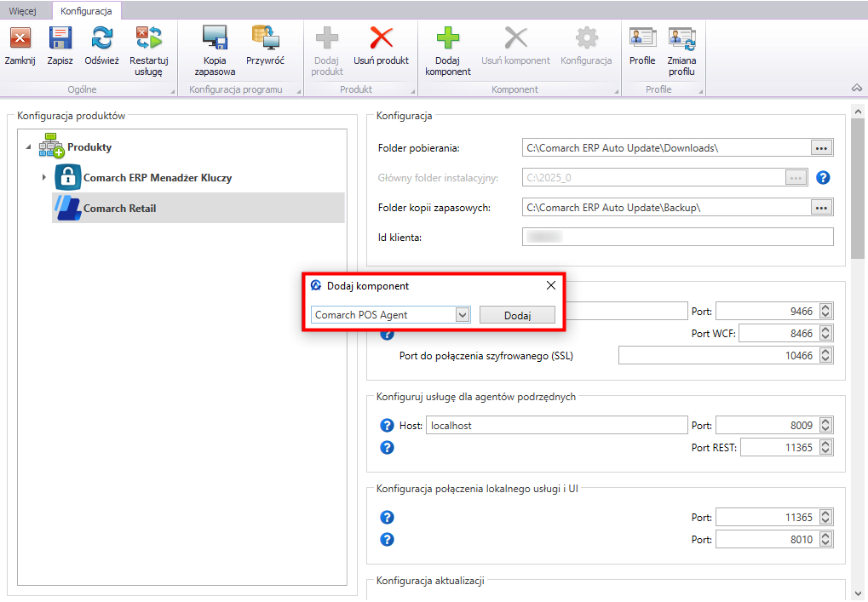Click Comarch ERP Menadżer Kluczy lock icon
This screenshot has width=868, height=602.
(x=67, y=177)
